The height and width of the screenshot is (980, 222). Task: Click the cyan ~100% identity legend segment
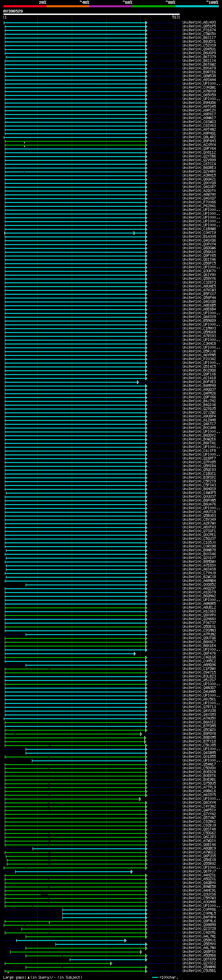tap(197, 6)
